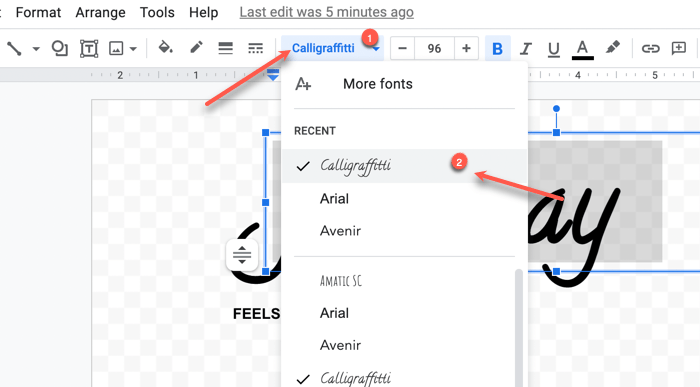Select Calligraffitti in Recent fonts
This screenshot has height=387, width=700.
[404, 166]
